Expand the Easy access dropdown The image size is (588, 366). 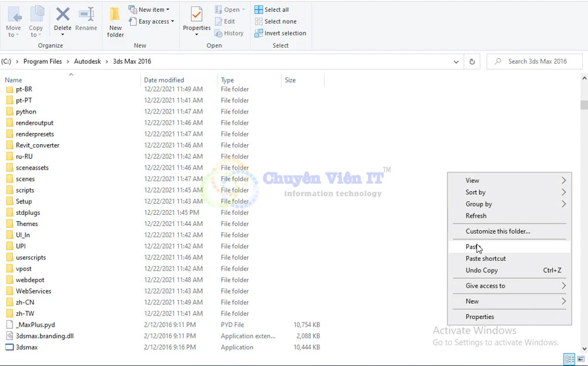coord(152,22)
